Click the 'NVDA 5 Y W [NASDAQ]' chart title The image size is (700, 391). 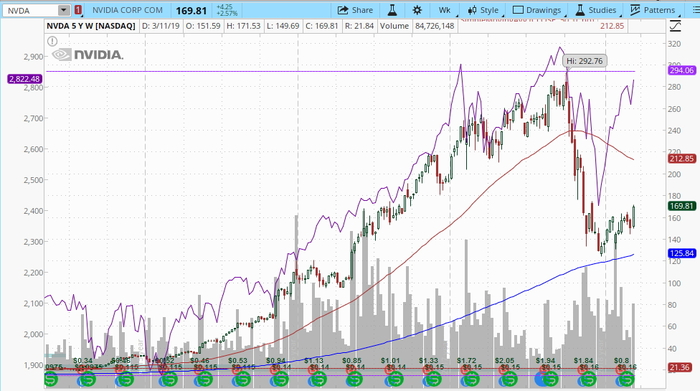coord(91,26)
